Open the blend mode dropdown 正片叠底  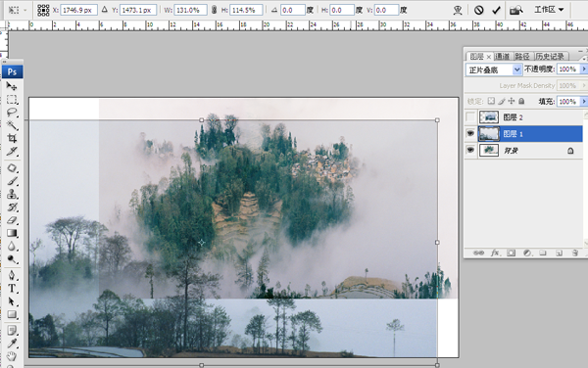click(494, 69)
